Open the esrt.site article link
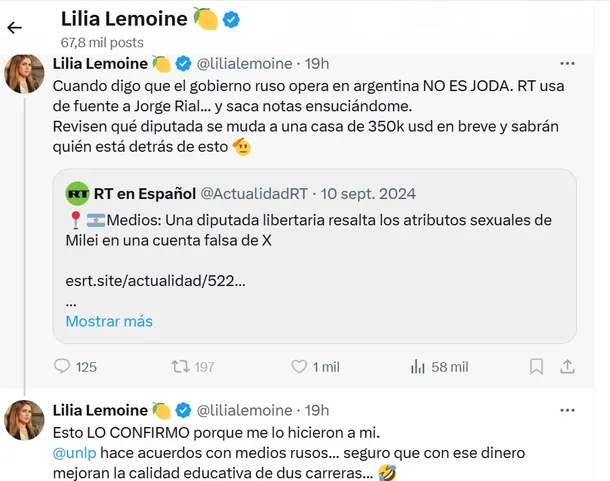This screenshot has width=610, height=481. pos(155,280)
